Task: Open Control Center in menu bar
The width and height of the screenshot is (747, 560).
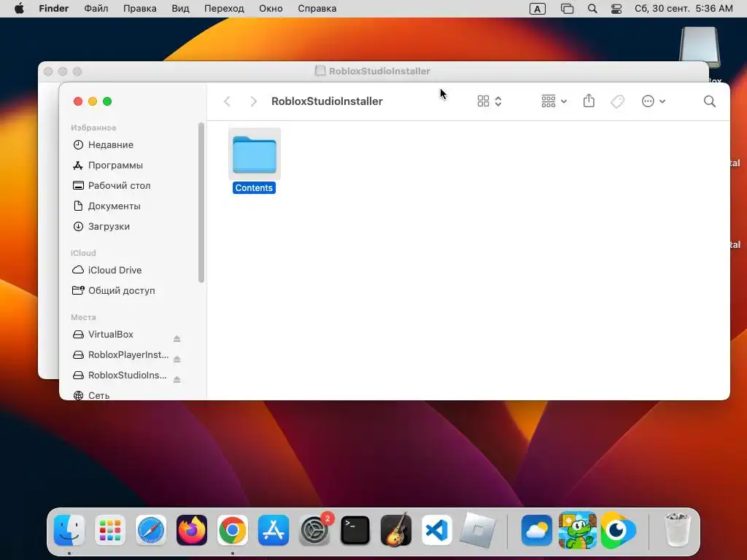Action: [x=616, y=9]
